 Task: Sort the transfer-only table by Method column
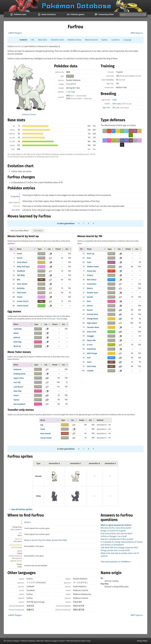(104, 420)
